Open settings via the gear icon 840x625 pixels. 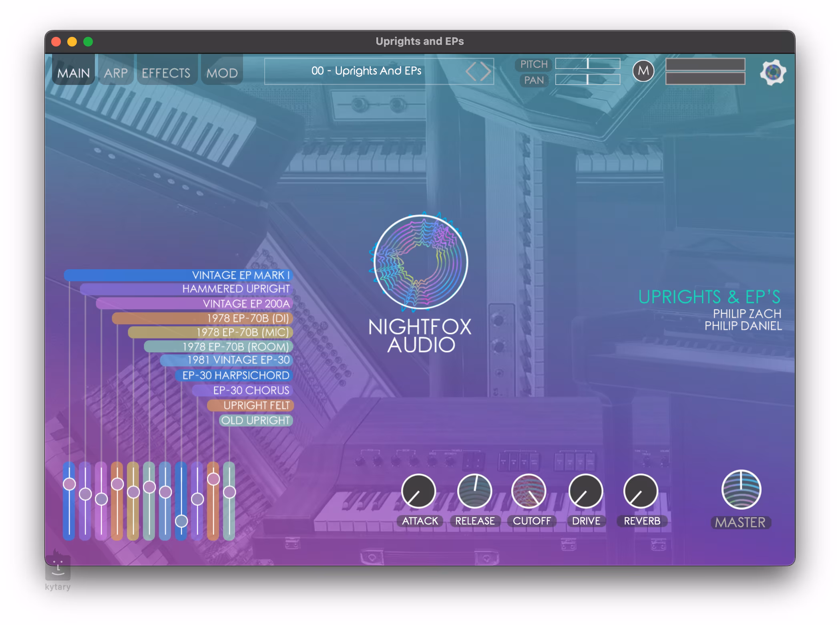tap(772, 72)
